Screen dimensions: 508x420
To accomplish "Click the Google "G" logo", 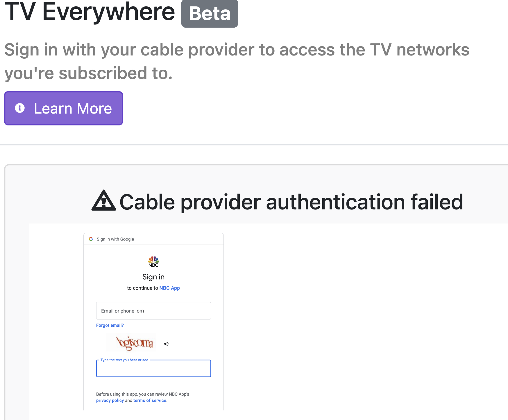I will click(x=91, y=239).
